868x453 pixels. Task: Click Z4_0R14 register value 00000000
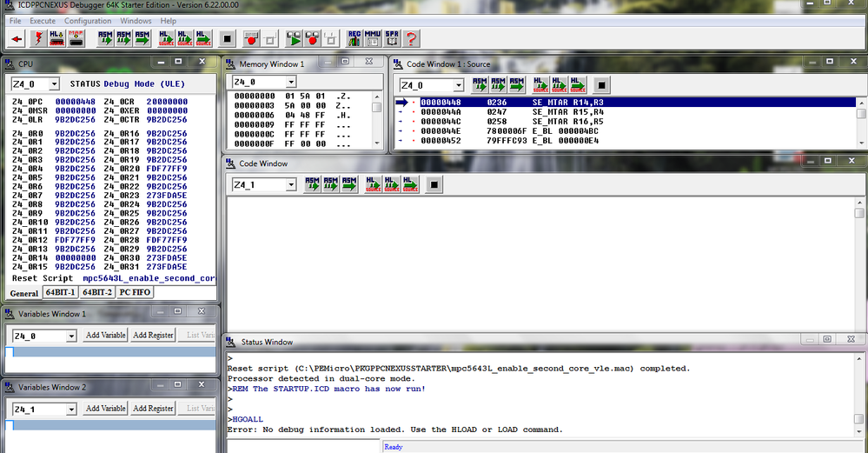(76, 257)
